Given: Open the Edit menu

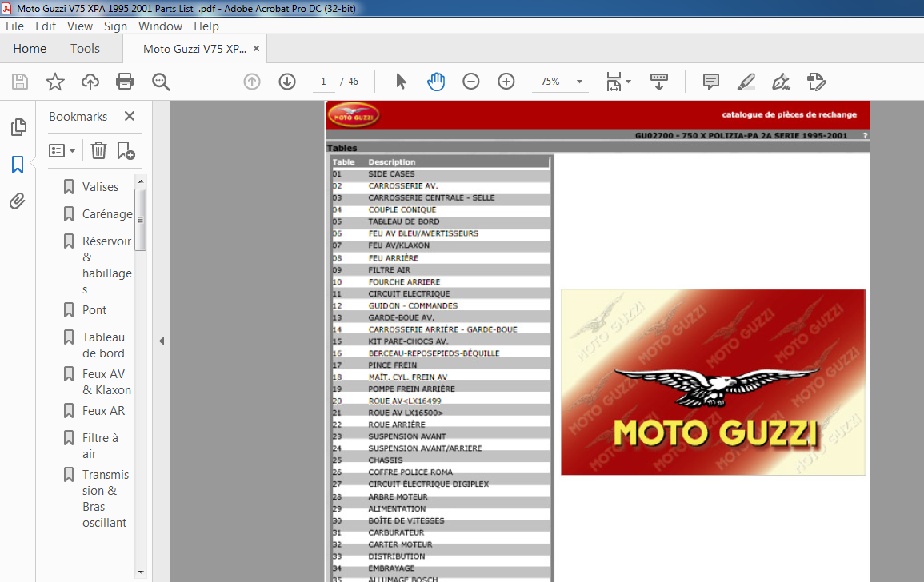Looking at the screenshot, I should [46, 26].
